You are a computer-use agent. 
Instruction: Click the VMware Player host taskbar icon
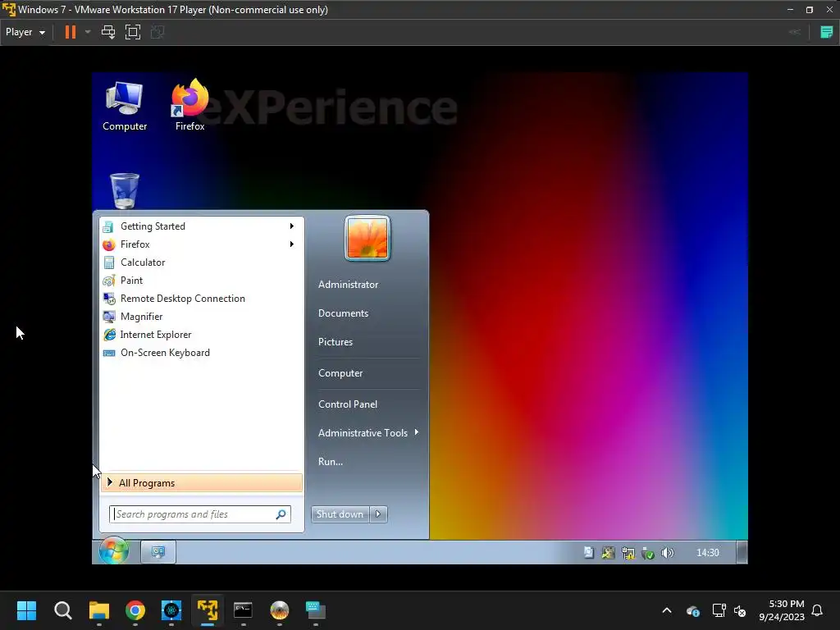[208, 610]
